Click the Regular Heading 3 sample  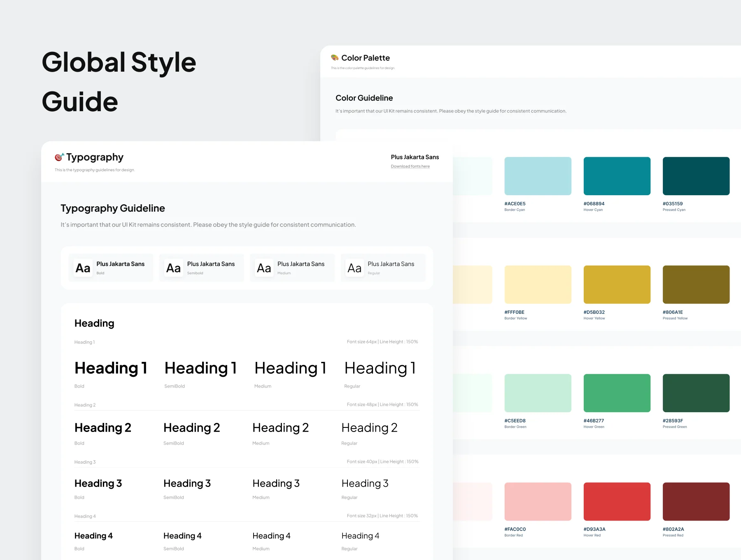[365, 483]
